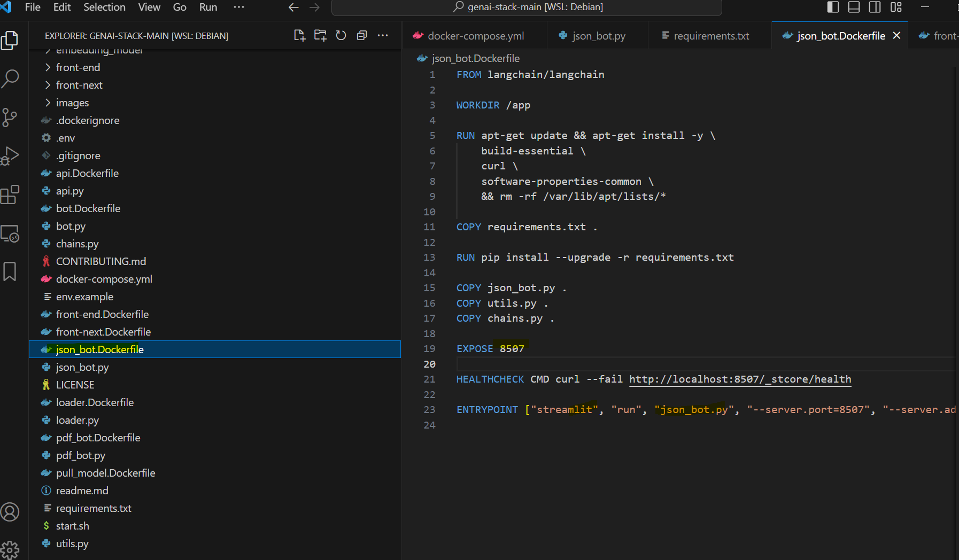The width and height of the screenshot is (959, 560).
Task: Click the New Folder icon in Explorer
Action: pyautogui.click(x=320, y=35)
